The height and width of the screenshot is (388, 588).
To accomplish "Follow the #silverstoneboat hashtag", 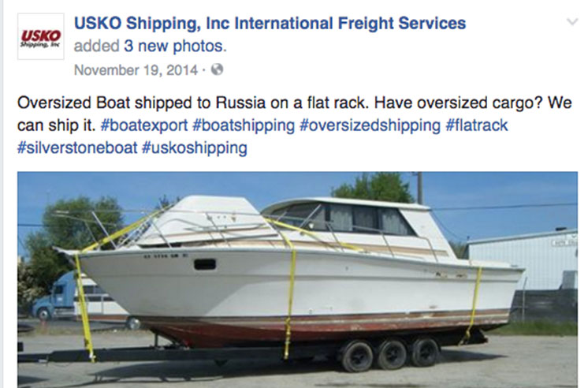I will coord(77,147).
